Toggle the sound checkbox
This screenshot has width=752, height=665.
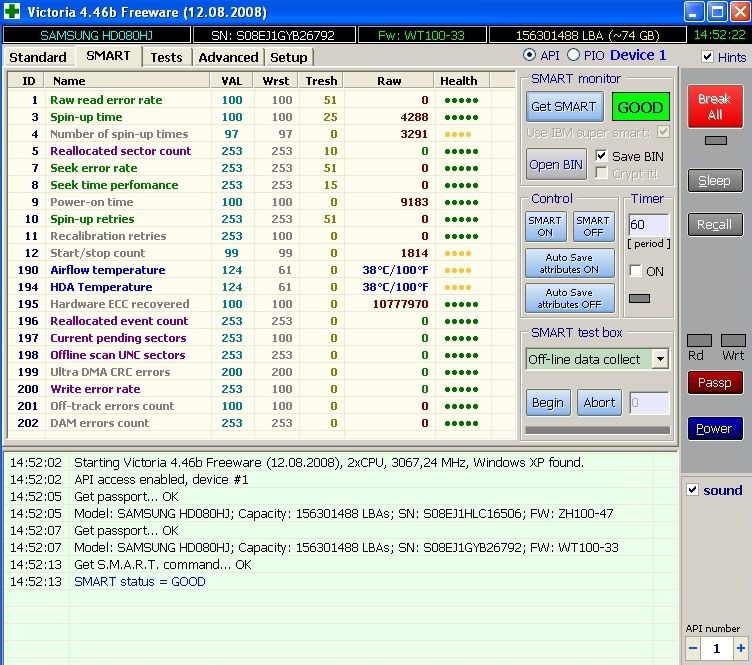[692, 490]
